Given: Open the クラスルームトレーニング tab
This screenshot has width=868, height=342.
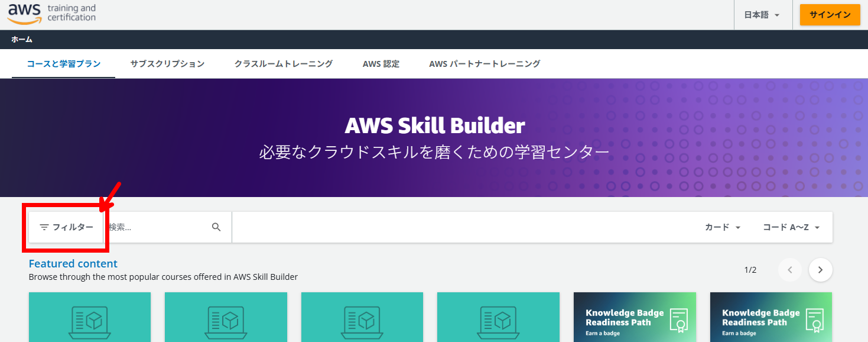Looking at the screenshot, I should pyautogui.click(x=284, y=64).
